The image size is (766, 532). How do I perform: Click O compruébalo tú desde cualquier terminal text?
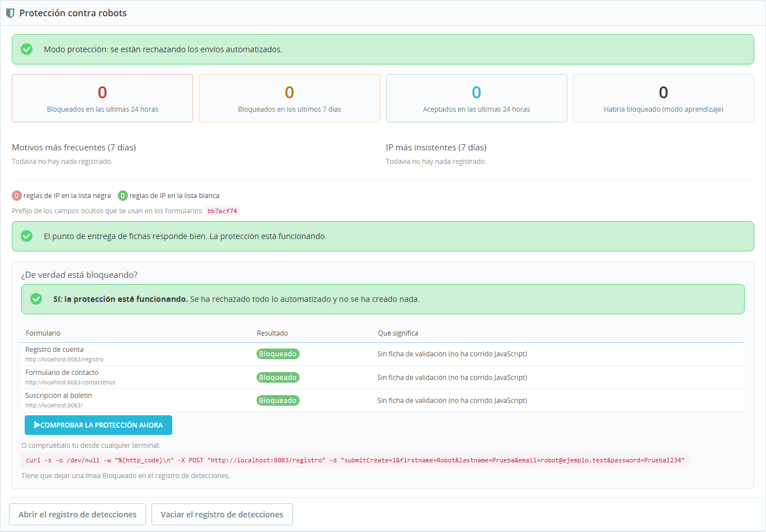91,446
